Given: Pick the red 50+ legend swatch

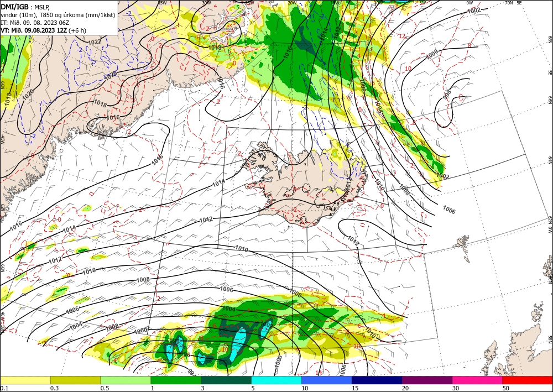Looking at the screenshot, I should click(528, 380).
